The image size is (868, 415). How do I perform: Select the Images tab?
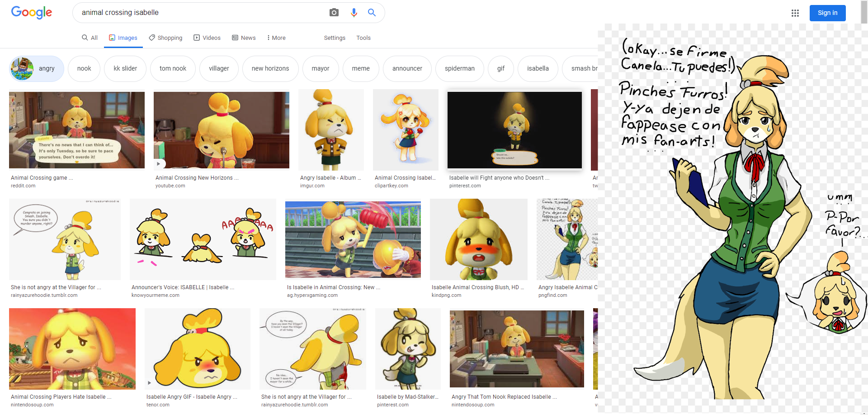(123, 38)
